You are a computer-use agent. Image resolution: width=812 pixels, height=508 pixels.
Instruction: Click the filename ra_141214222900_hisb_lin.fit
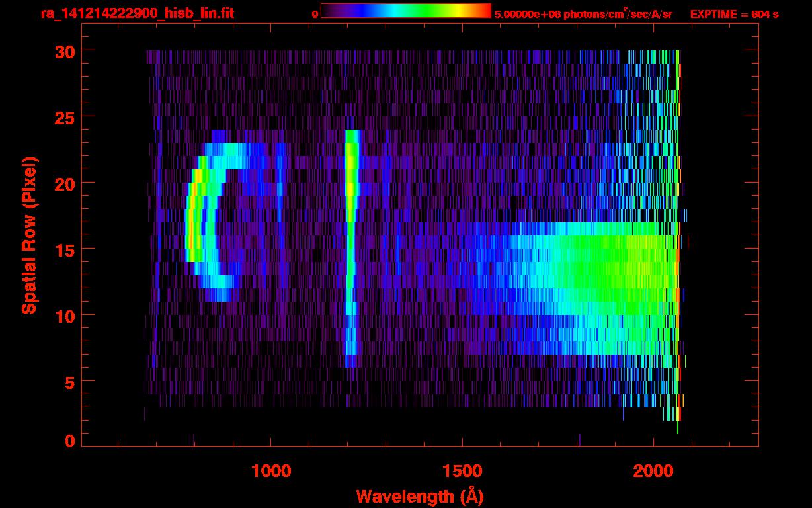click(x=138, y=13)
